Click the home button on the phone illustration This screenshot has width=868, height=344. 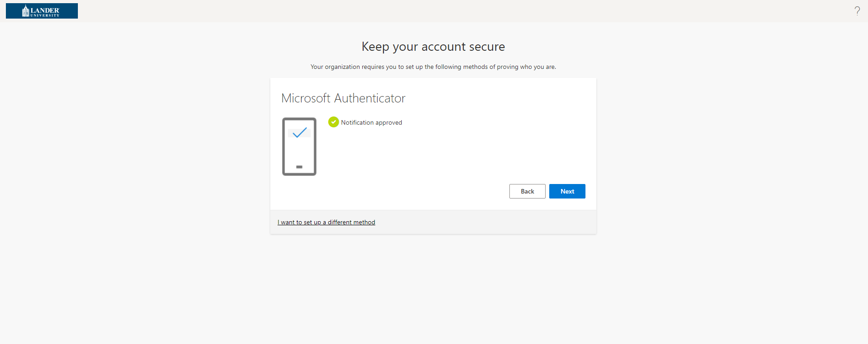(299, 167)
